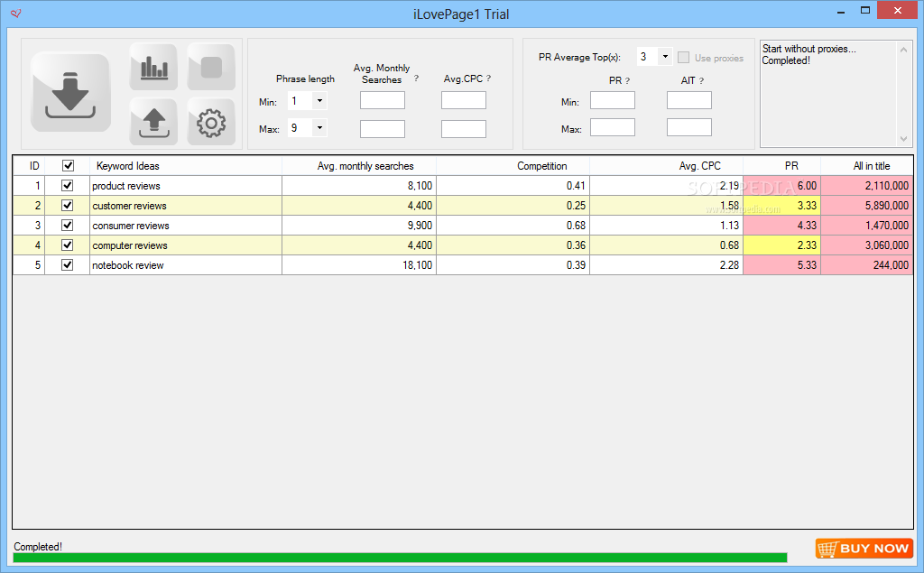Click the PR Min input field
The height and width of the screenshot is (573, 924).
pyautogui.click(x=613, y=100)
